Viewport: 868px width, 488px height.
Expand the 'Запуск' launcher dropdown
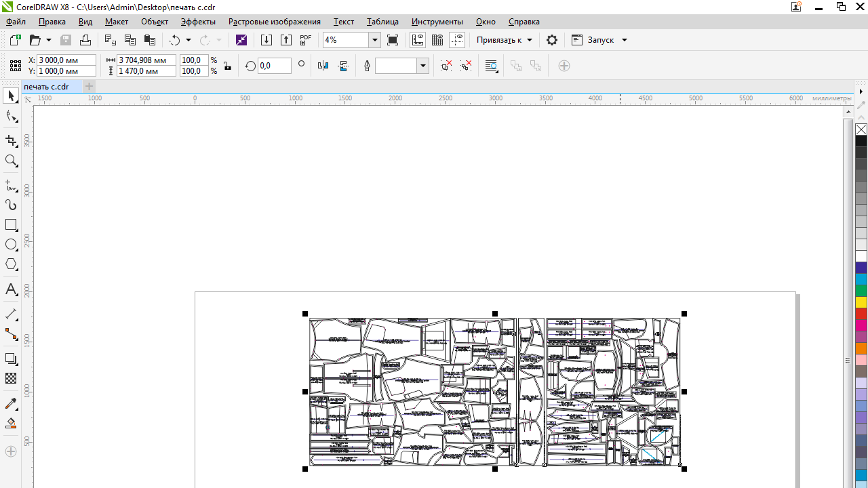[625, 40]
